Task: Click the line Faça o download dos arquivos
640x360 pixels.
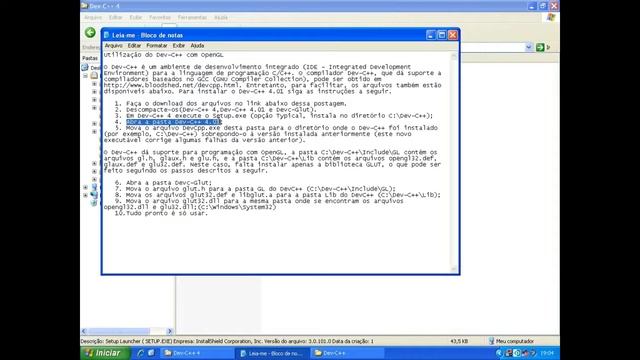Action: (236, 104)
